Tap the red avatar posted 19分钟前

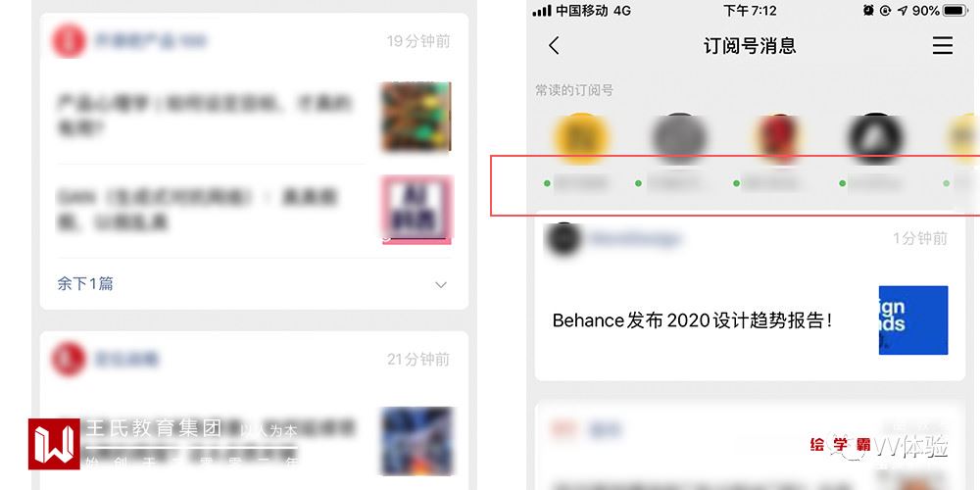pos(69,40)
